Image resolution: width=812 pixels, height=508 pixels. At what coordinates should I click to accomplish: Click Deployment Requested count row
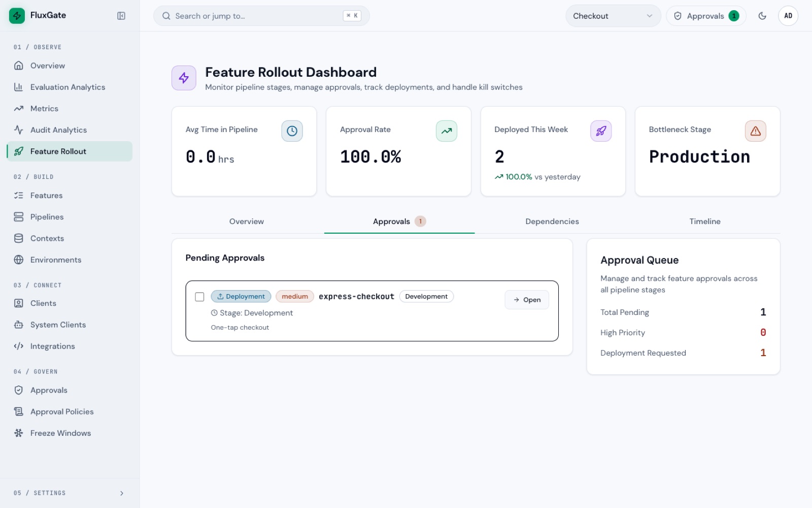click(683, 353)
